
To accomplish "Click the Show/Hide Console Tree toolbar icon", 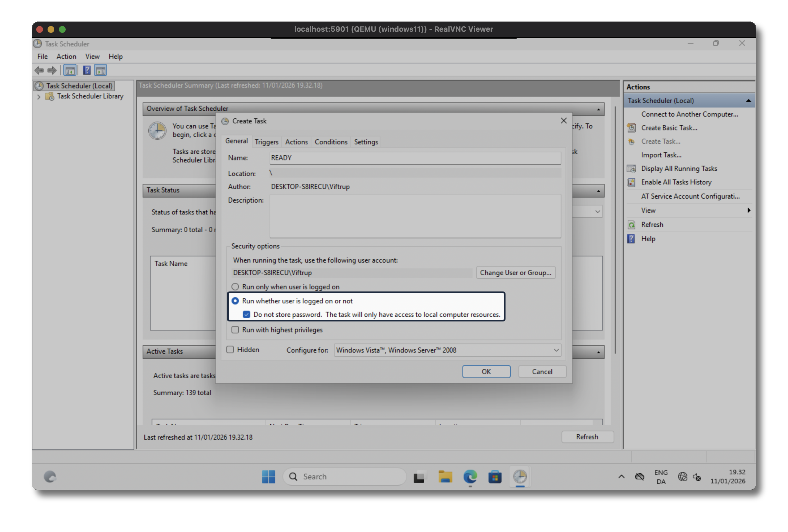I will click(70, 70).
